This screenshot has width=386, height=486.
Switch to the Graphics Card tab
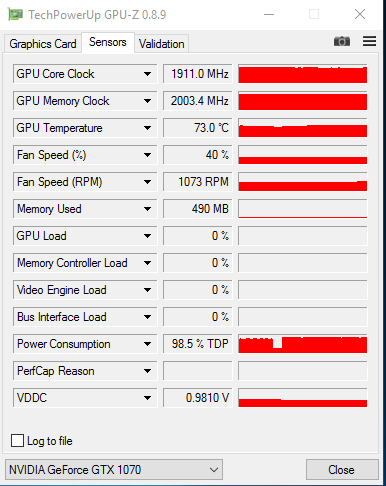click(43, 44)
